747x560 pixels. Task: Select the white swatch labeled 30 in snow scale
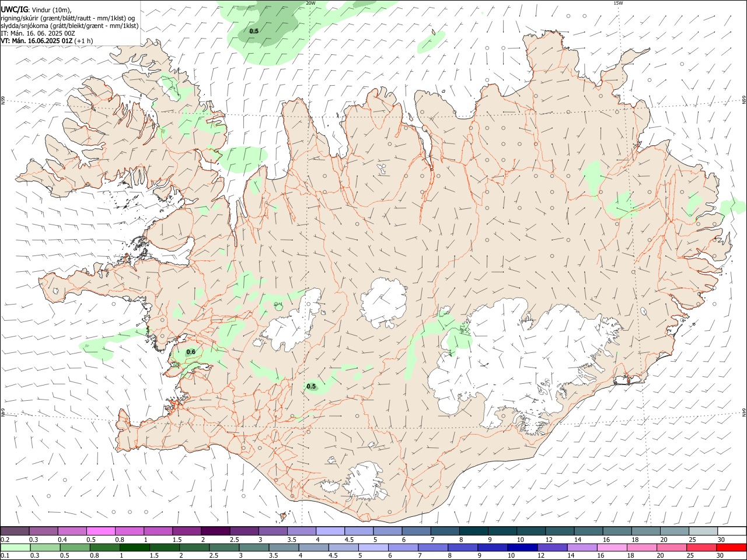[731, 531]
